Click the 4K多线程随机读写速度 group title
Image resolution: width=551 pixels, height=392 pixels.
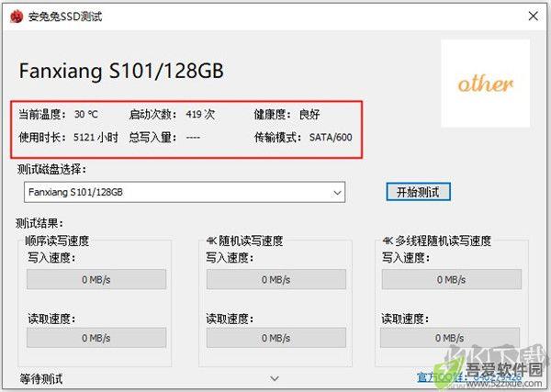pos(436,241)
